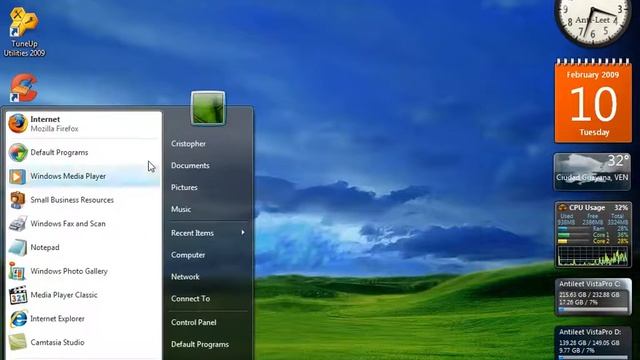Open the Cristopher user folder
The width and height of the screenshot is (640, 360).
pos(188,144)
